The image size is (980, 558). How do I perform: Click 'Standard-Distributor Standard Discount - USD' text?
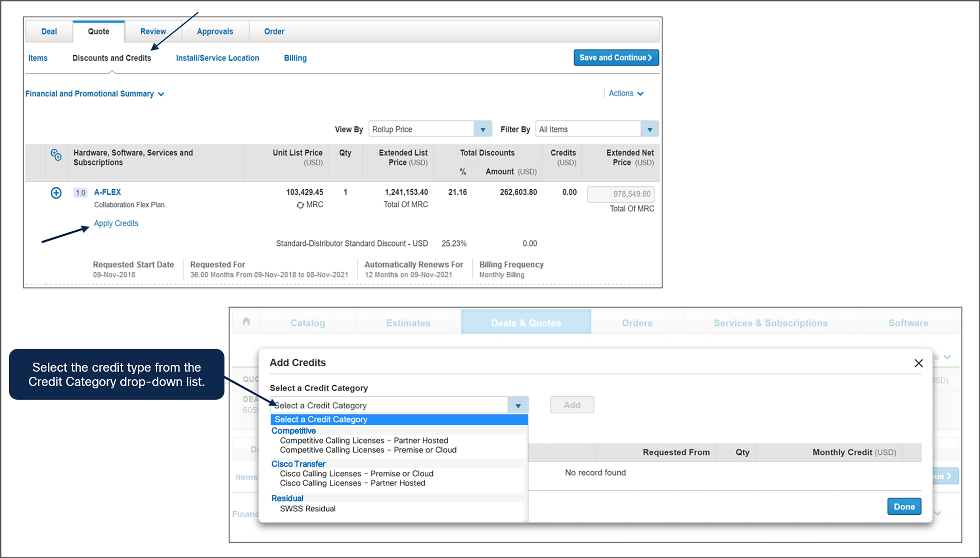(x=352, y=244)
